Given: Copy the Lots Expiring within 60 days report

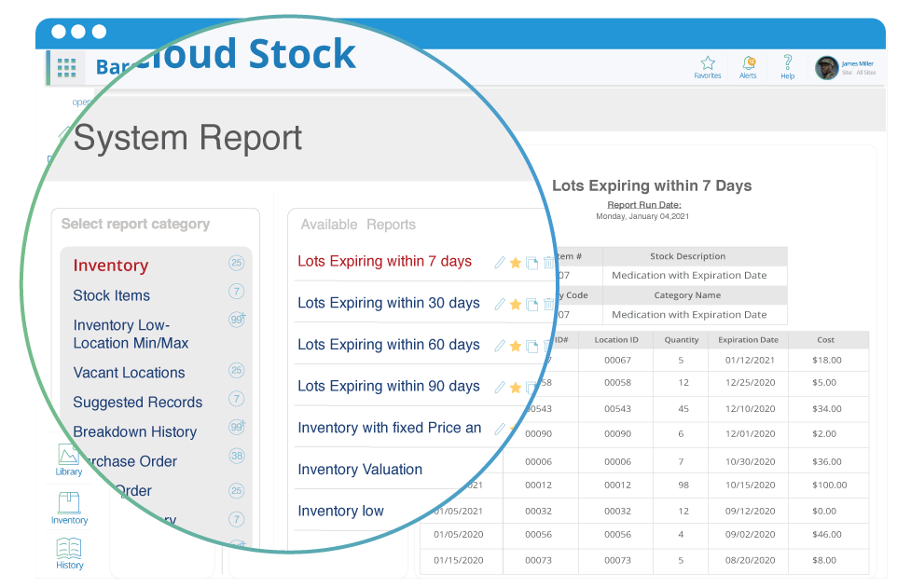Looking at the screenshot, I should 532,346.
